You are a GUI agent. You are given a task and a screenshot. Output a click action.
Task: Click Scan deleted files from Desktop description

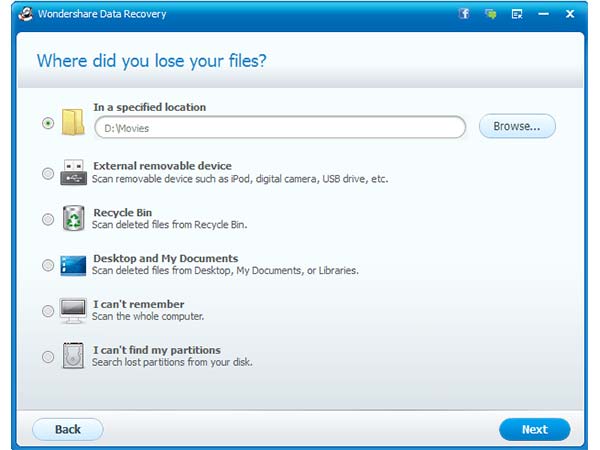[225, 271]
